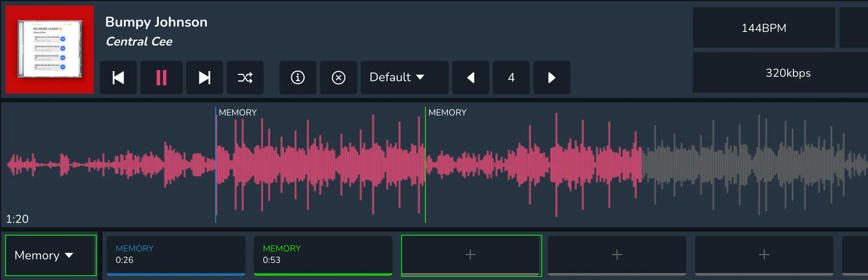Pause the playing track
This screenshot has width=868, height=280.
[161, 78]
